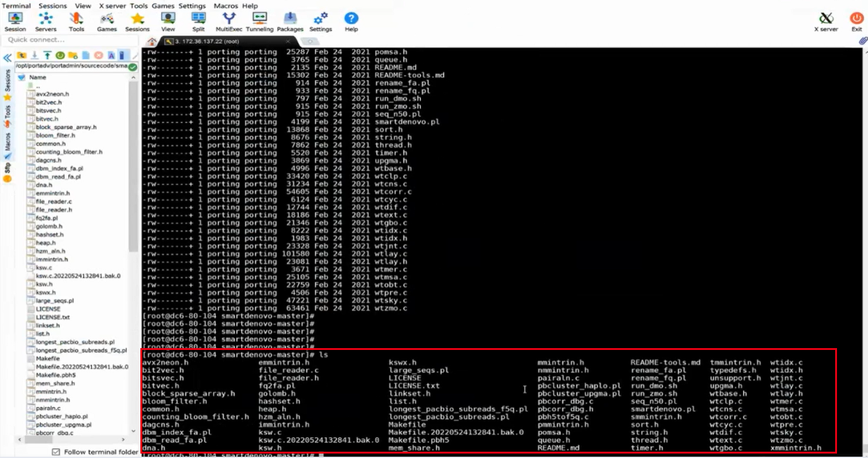Open the Macros menu
Viewport: 868px width, 458px height.
coord(226,6)
